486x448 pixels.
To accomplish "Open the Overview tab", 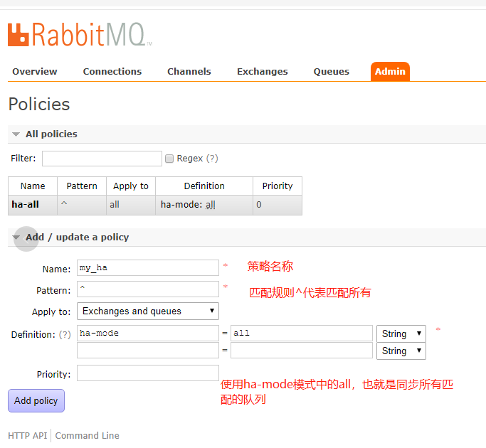I will tap(35, 72).
